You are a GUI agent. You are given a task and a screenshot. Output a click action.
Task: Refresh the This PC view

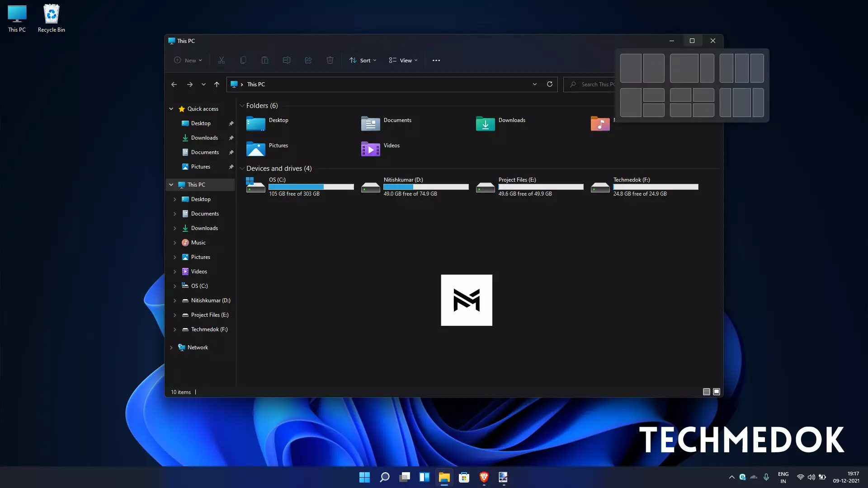(x=550, y=84)
